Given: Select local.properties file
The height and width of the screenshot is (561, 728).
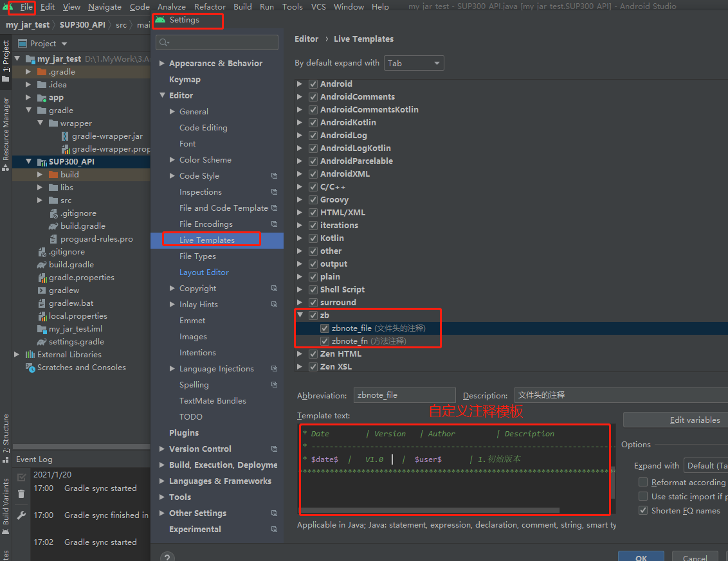Looking at the screenshot, I should click(x=78, y=316).
